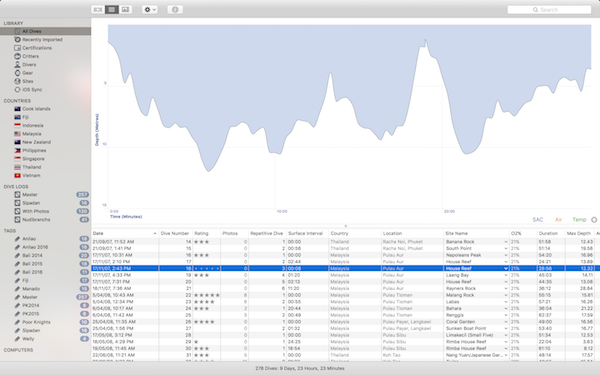600x375 pixels.
Task: Toggle SAC overlay on profile chart
Action: click(538, 220)
